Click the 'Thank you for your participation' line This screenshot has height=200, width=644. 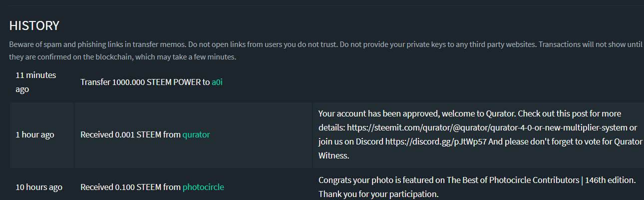click(378, 193)
